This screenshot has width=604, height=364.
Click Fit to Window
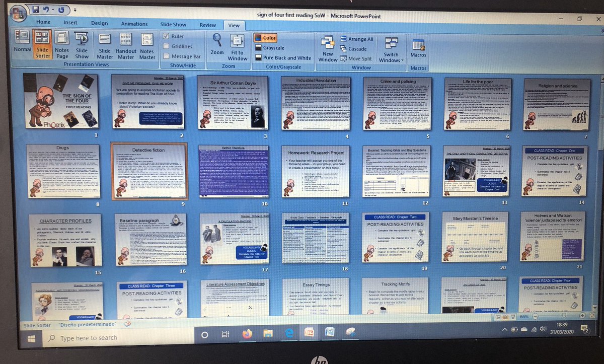coord(238,47)
